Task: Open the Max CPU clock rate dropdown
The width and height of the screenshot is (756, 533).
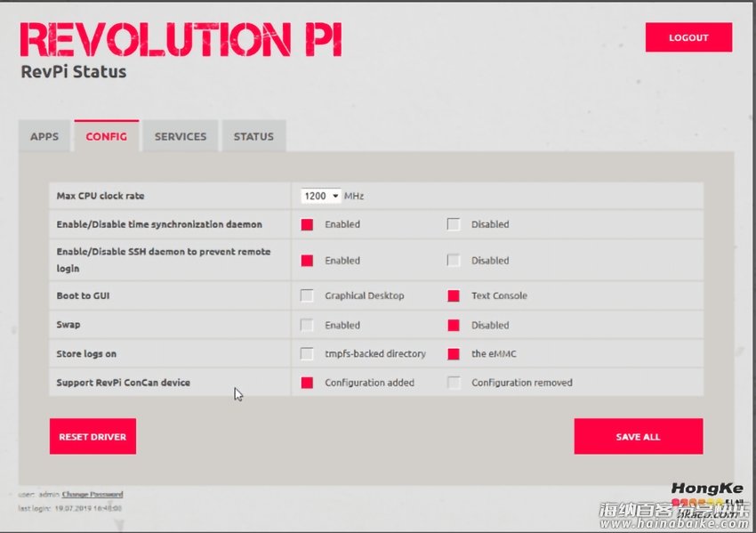Action: click(x=320, y=196)
